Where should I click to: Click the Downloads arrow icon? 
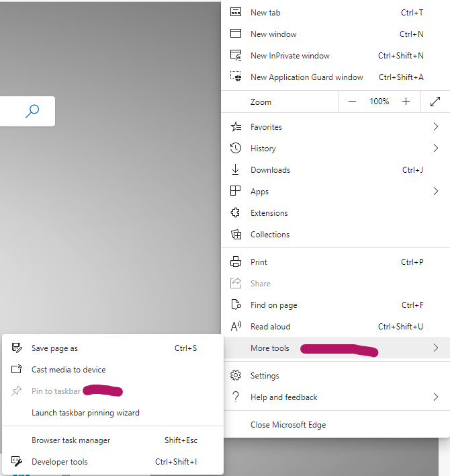click(x=235, y=169)
